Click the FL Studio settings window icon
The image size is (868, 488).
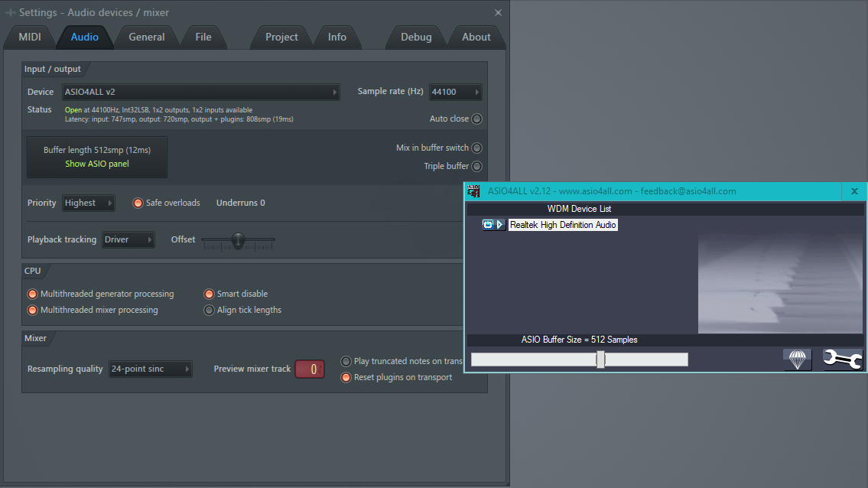(11, 12)
